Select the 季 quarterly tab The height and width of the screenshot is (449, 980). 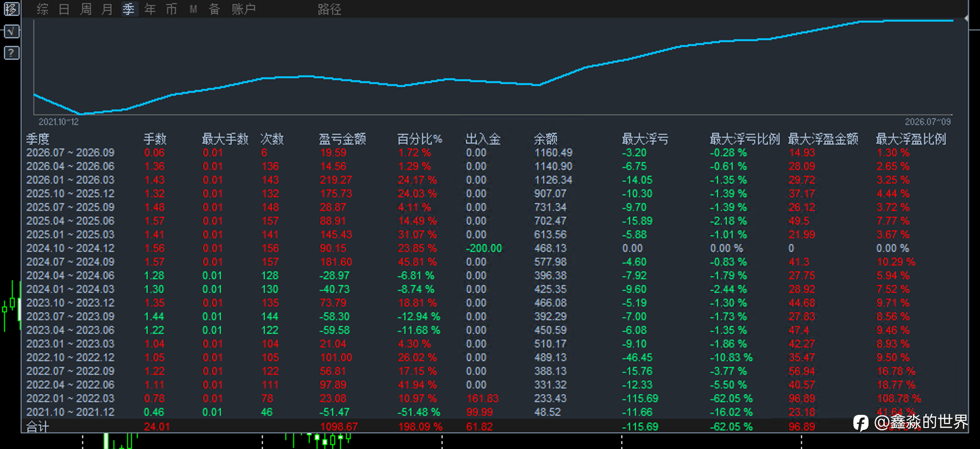tap(128, 9)
